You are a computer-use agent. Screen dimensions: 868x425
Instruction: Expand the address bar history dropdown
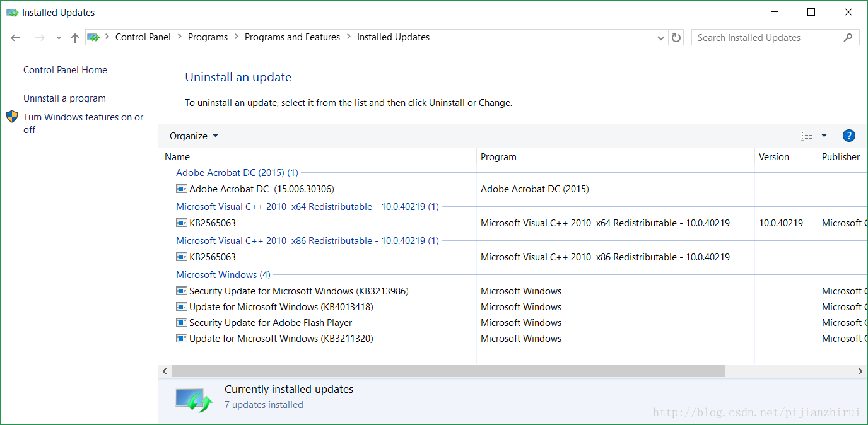(661, 38)
